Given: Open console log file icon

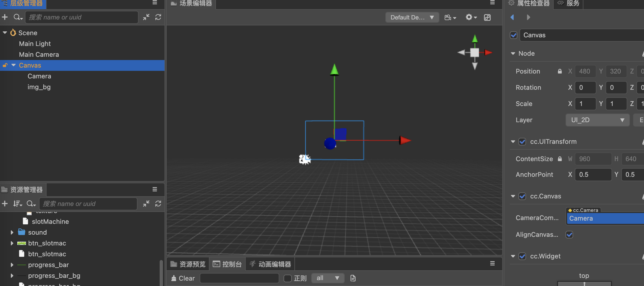Looking at the screenshot, I should point(353,278).
